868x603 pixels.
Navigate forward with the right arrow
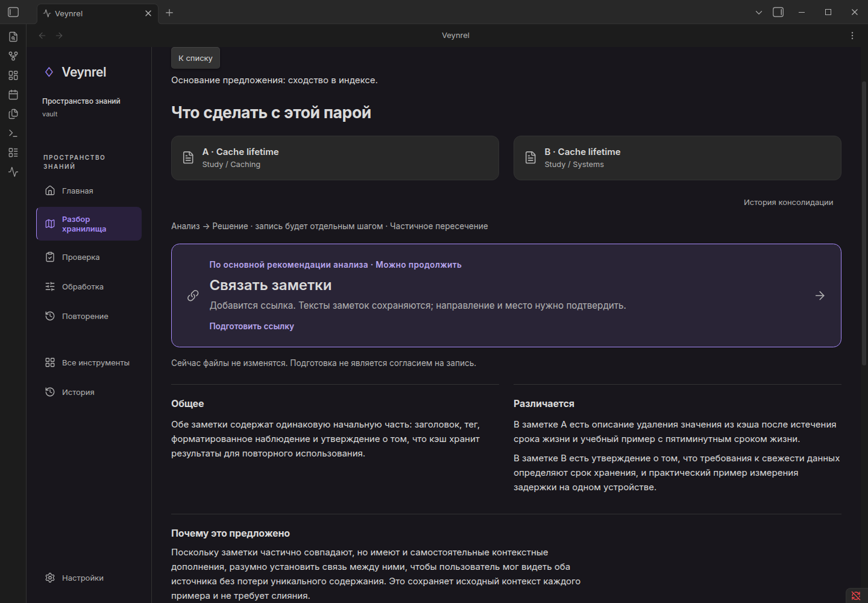59,36
